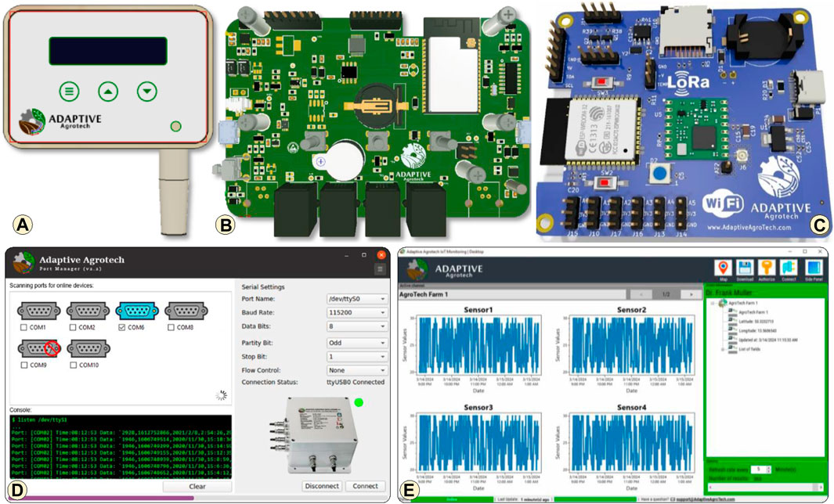Maximize the Port Manager window
The image size is (834, 504).
(364, 255)
